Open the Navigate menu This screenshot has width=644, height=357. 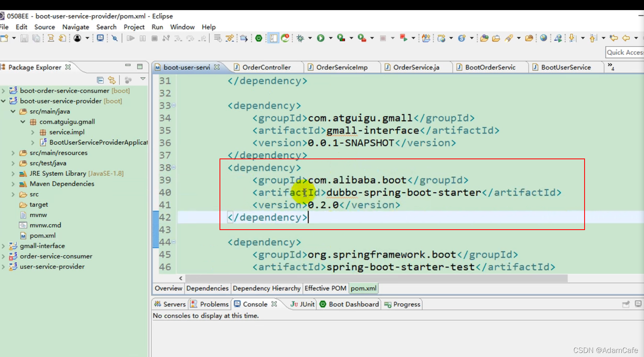pos(76,27)
